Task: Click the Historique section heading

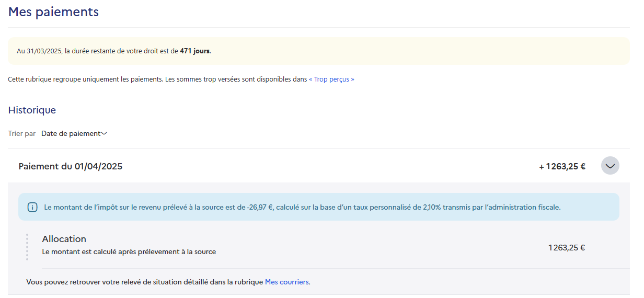Action: click(x=32, y=110)
